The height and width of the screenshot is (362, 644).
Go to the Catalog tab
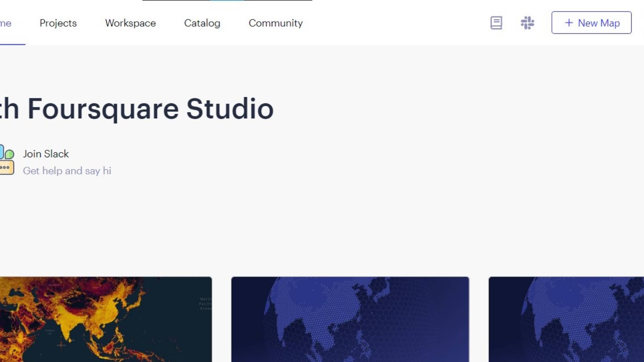tap(202, 23)
